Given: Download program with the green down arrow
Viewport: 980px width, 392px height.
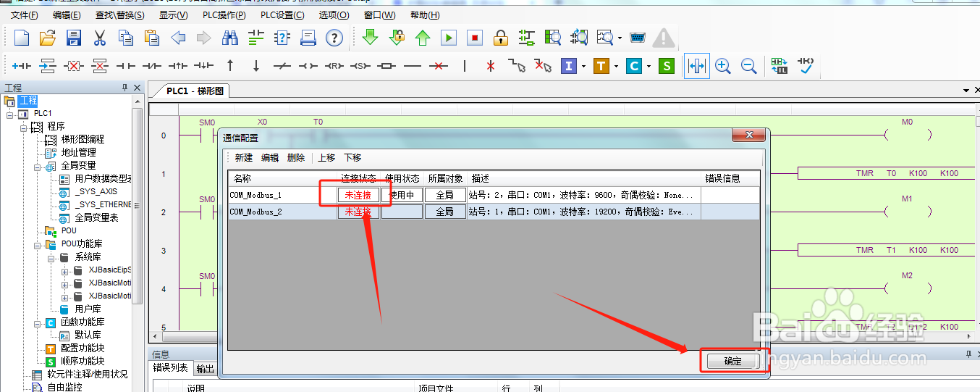Looking at the screenshot, I should coord(371,38).
